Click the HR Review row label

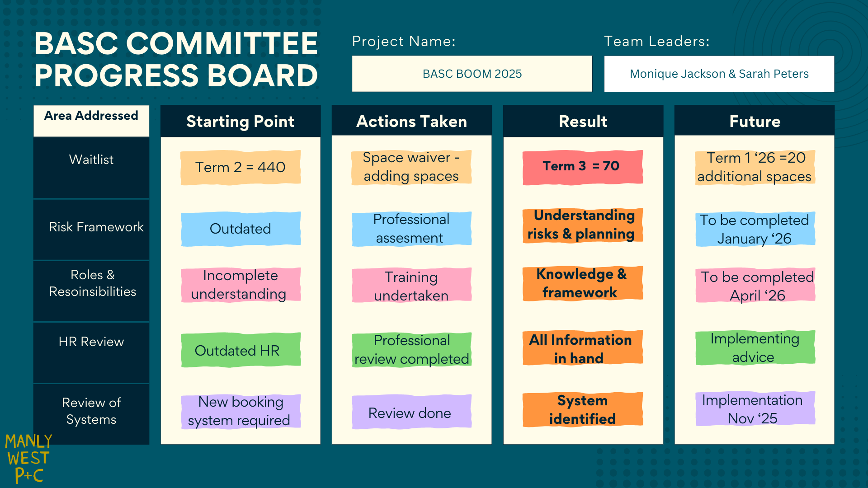tap(91, 342)
